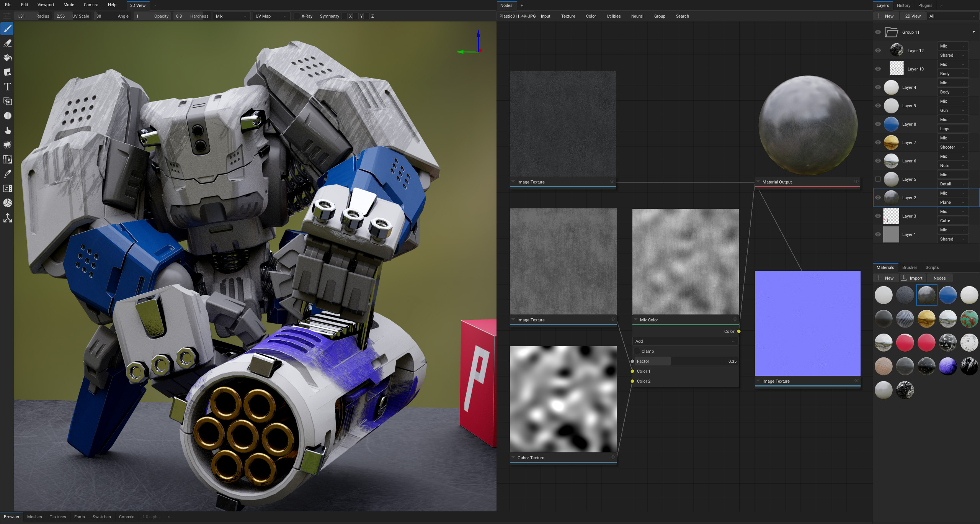Viewport: 980px width, 524px height.
Task: Open the Viewport menu
Action: 46,5
